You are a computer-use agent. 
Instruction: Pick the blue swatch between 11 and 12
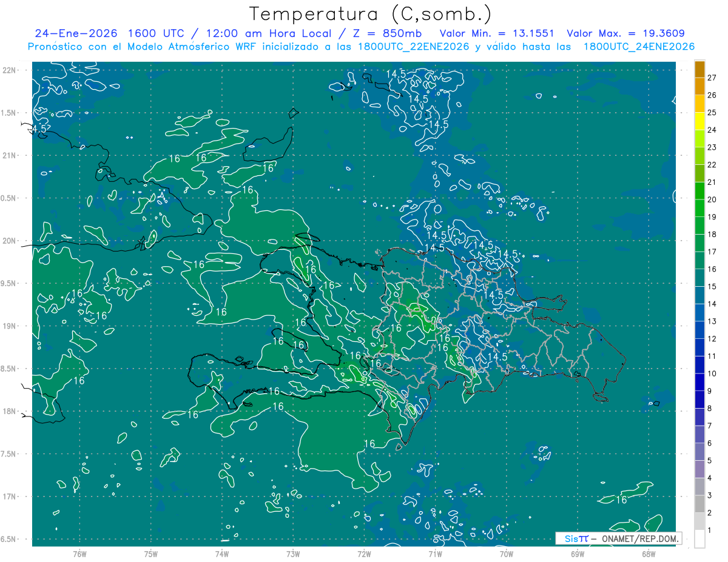[x=699, y=347]
